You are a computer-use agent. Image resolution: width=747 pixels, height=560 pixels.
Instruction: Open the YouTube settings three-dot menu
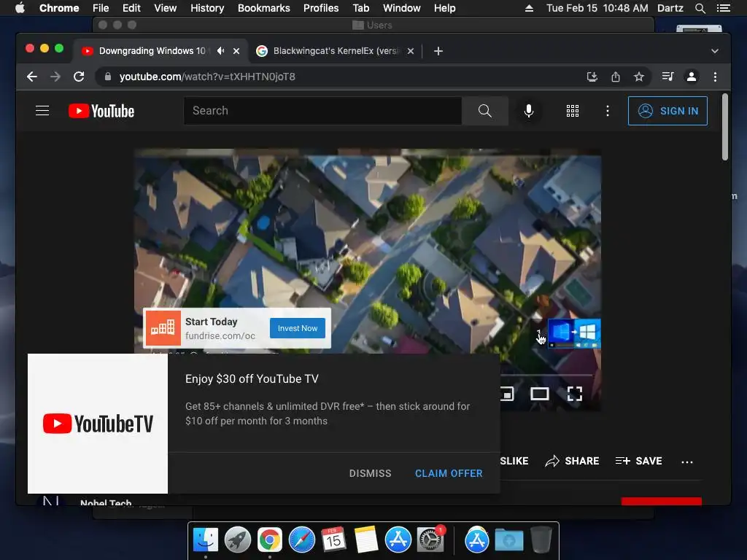click(x=607, y=111)
